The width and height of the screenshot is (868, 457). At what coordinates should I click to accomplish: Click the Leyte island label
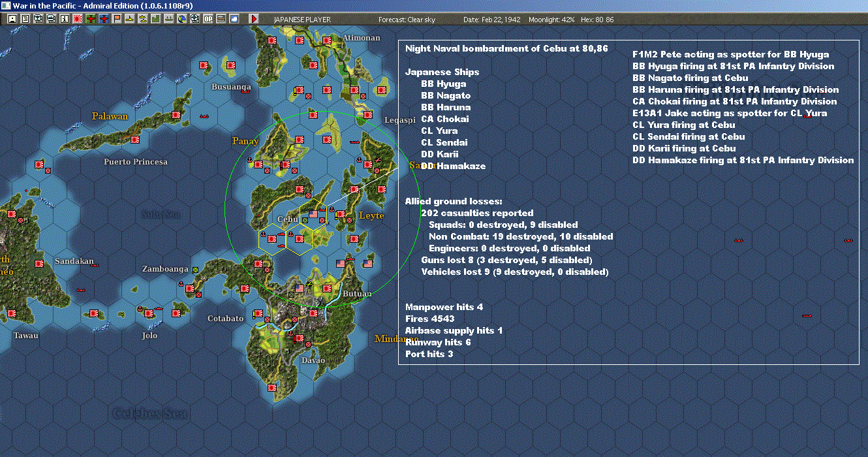point(371,215)
